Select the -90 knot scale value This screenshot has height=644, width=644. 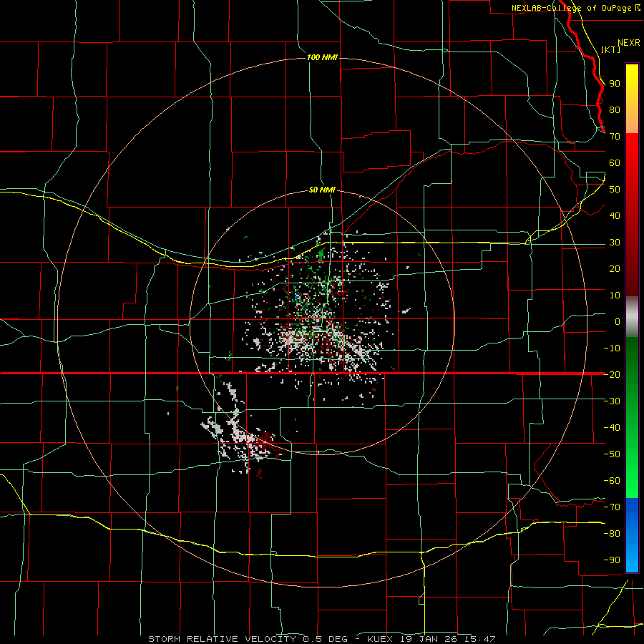[x=612, y=560]
